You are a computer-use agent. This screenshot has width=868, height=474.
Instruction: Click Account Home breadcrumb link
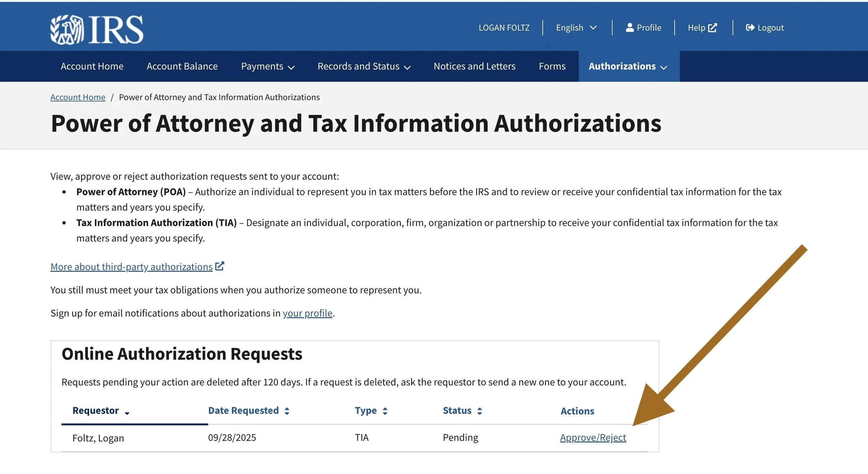pos(78,97)
